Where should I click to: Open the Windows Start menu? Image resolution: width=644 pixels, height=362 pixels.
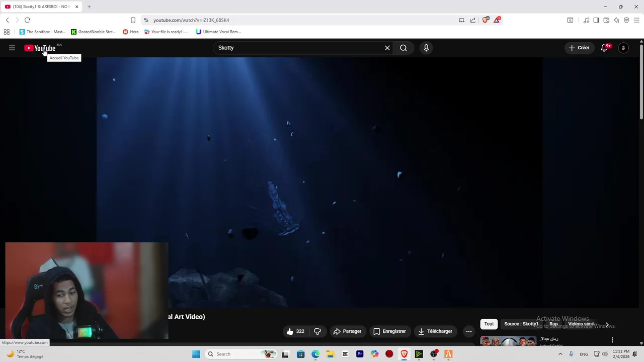(x=196, y=354)
